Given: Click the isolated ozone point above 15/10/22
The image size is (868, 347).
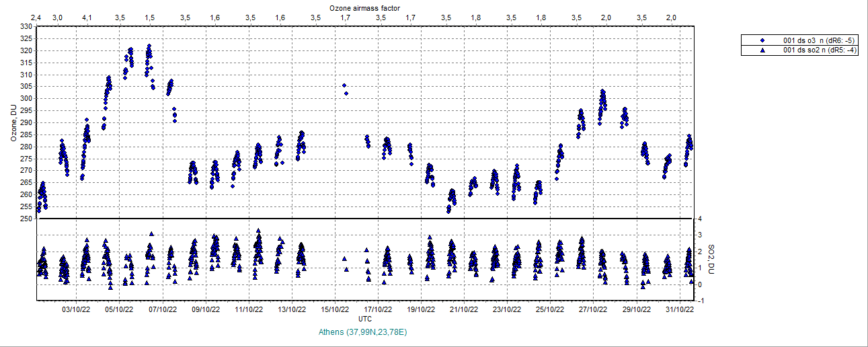Looking at the screenshot, I should (344, 85).
